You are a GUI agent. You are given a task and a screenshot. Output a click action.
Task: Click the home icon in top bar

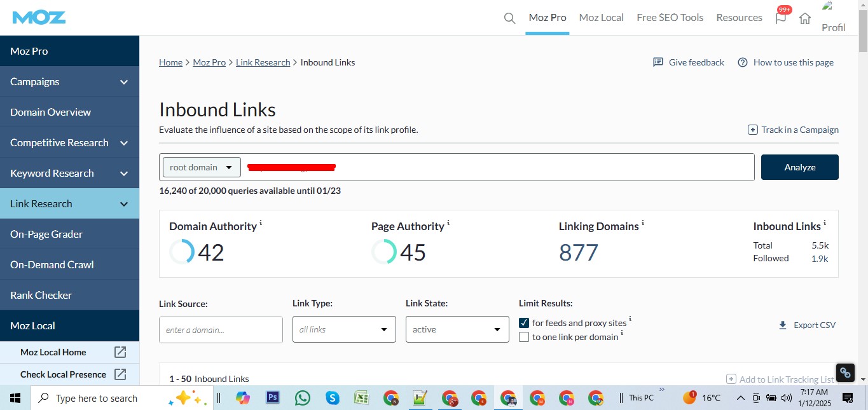point(805,18)
